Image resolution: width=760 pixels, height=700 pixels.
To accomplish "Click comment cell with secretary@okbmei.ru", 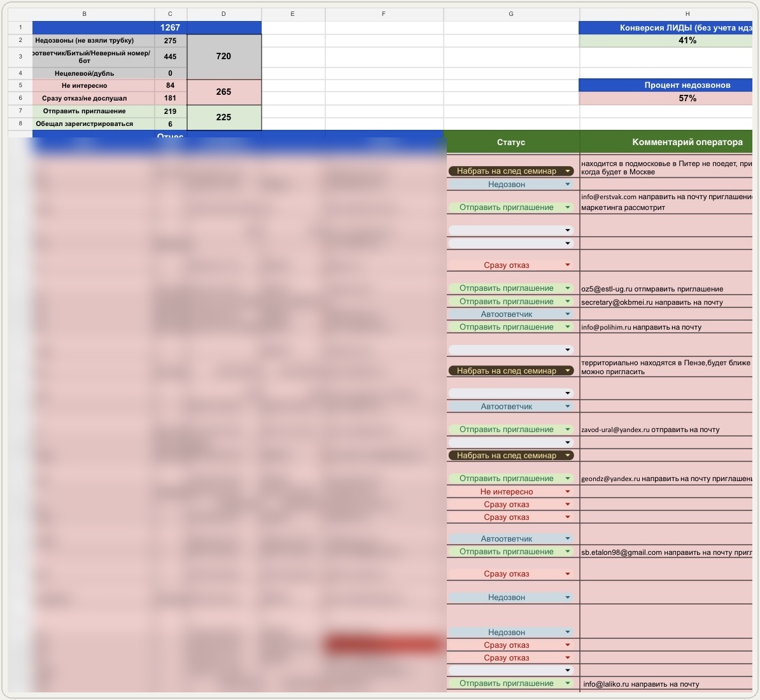I will (666, 302).
